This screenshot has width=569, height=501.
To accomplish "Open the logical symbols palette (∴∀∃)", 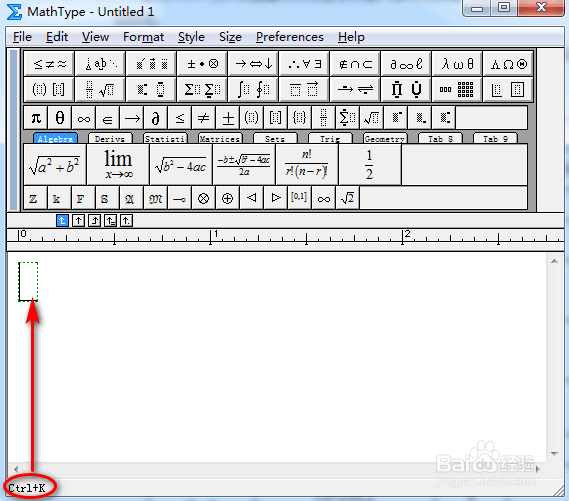I will [304, 64].
